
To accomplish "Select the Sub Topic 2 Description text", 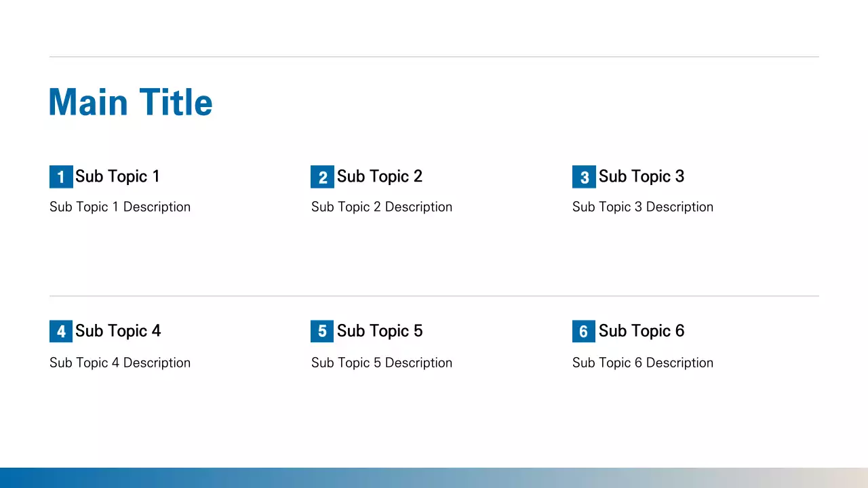I will pyautogui.click(x=382, y=207).
